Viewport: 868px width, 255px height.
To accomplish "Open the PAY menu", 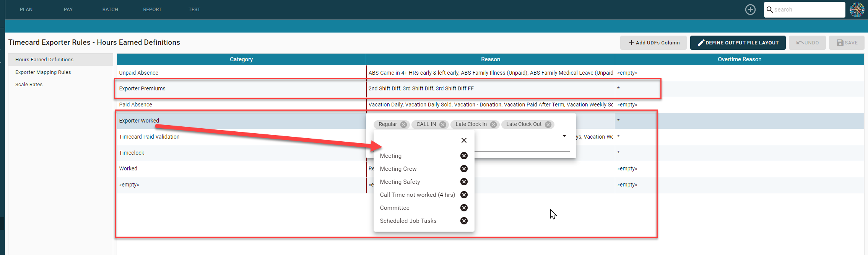I will click(68, 10).
